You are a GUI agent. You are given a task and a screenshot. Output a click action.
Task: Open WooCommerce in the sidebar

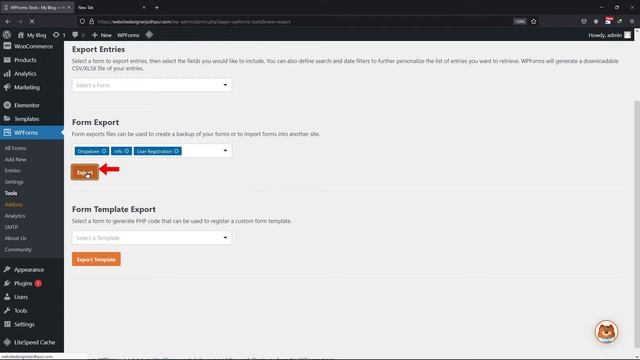(32, 47)
